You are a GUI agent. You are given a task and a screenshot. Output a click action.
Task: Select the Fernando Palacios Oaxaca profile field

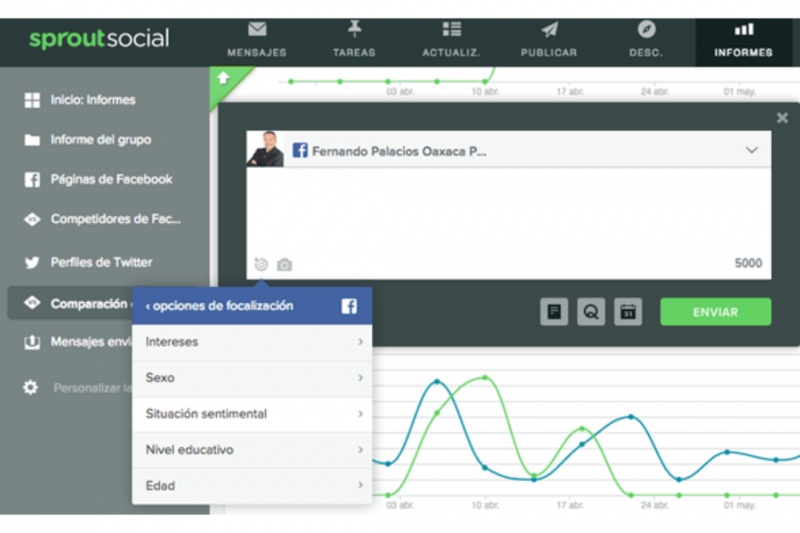coord(509,149)
